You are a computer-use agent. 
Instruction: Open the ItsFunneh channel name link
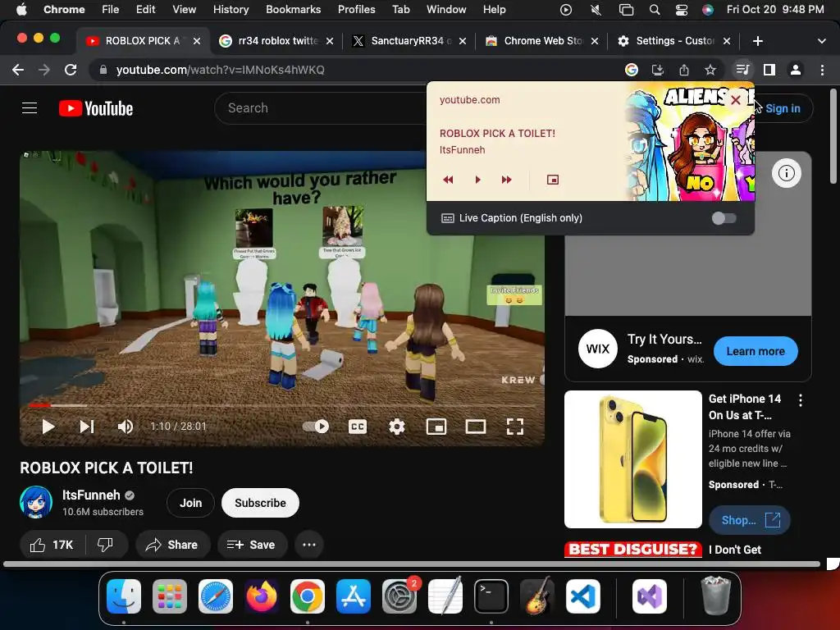[x=91, y=495]
